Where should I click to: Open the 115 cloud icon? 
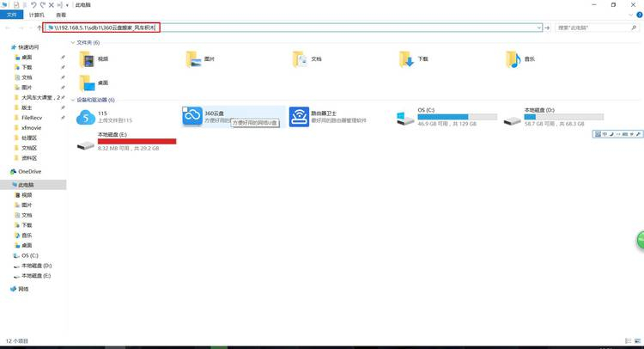pyautogui.click(x=85, y=117)
